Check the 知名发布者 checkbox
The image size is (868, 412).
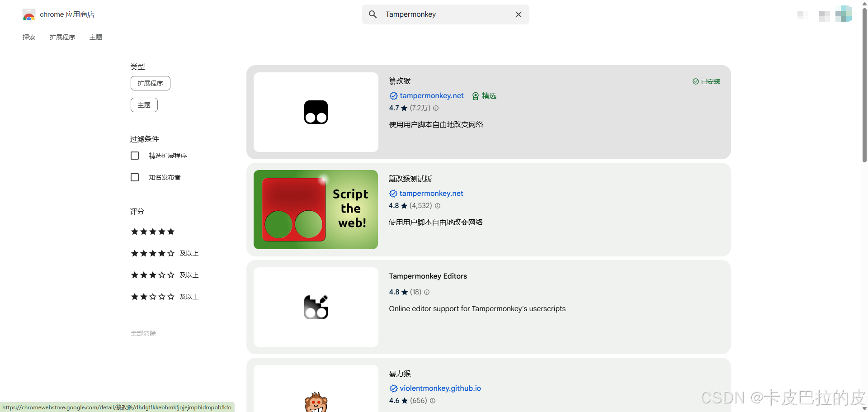[135, 177]
